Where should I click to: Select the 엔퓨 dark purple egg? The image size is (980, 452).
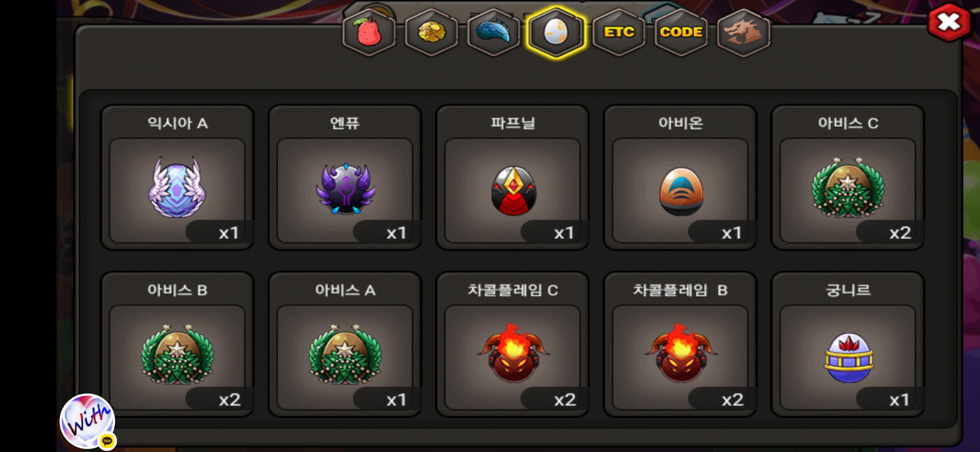(x=345, y=177)
